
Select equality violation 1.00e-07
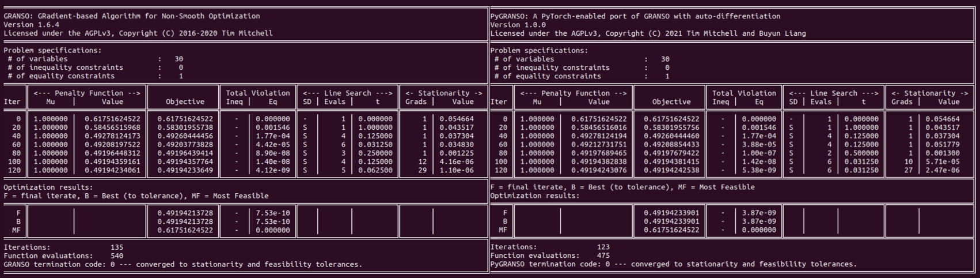click(759, 153)
